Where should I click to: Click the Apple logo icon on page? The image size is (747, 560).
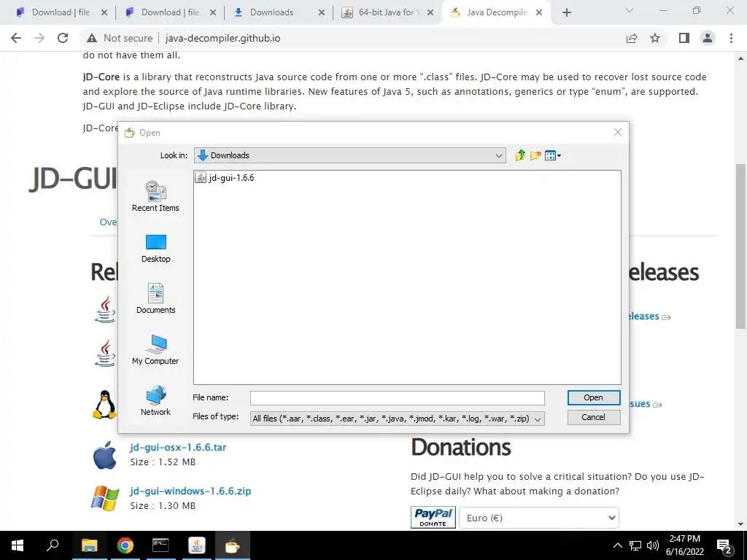pyautogui.click(x=105, y=455)
